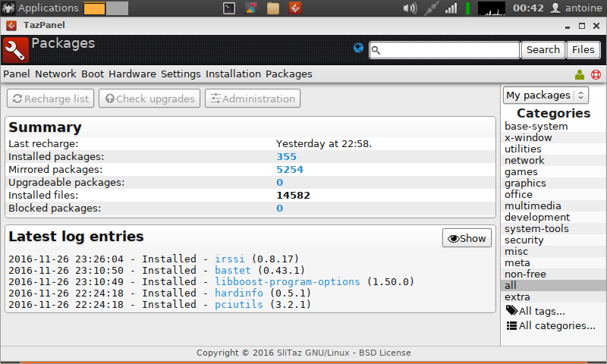This screenshot has width=607, height=364.
Task: Click the Recharge list button
Action: point(50,99)
